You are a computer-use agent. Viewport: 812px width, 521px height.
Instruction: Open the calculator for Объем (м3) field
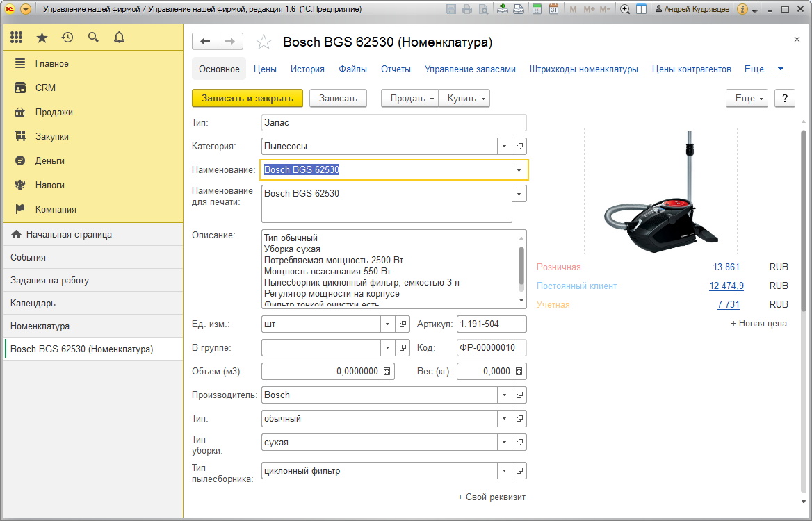387,372
